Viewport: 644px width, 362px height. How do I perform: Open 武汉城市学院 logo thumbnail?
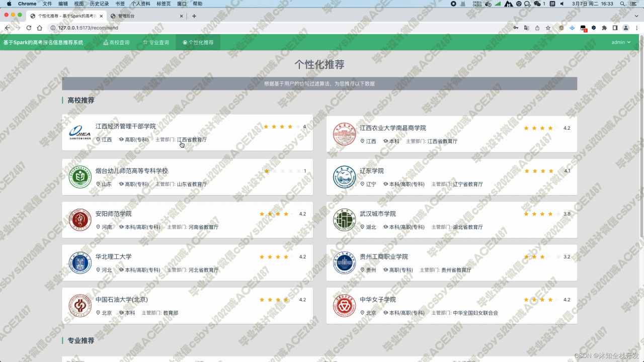click(x=344, y=220)
